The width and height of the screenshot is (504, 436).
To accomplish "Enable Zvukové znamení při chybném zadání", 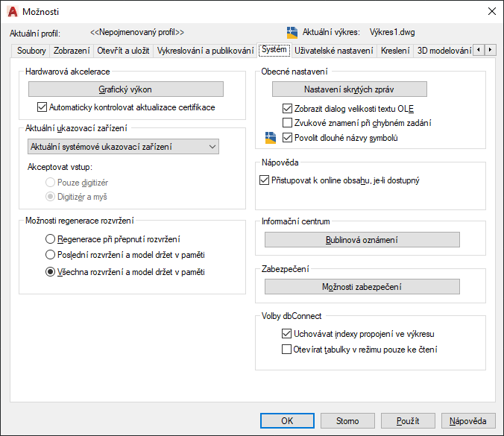I will click(x=288, y=123).
